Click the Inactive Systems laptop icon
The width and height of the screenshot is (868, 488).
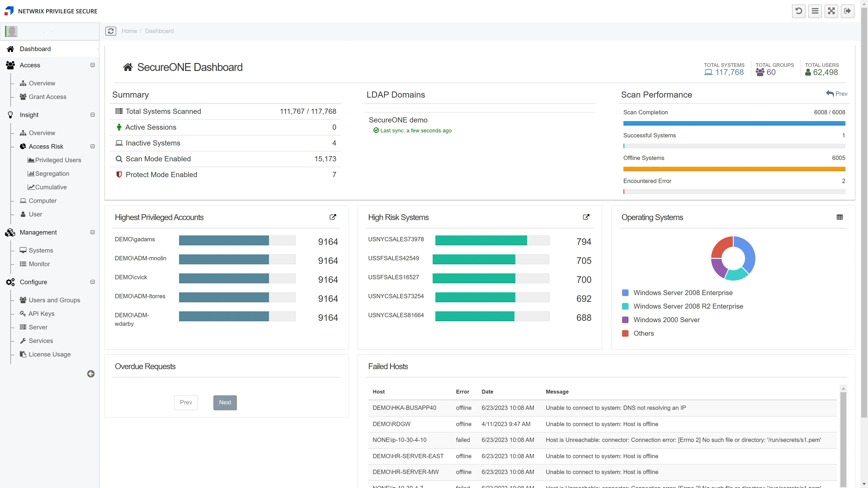pos(119,143)
